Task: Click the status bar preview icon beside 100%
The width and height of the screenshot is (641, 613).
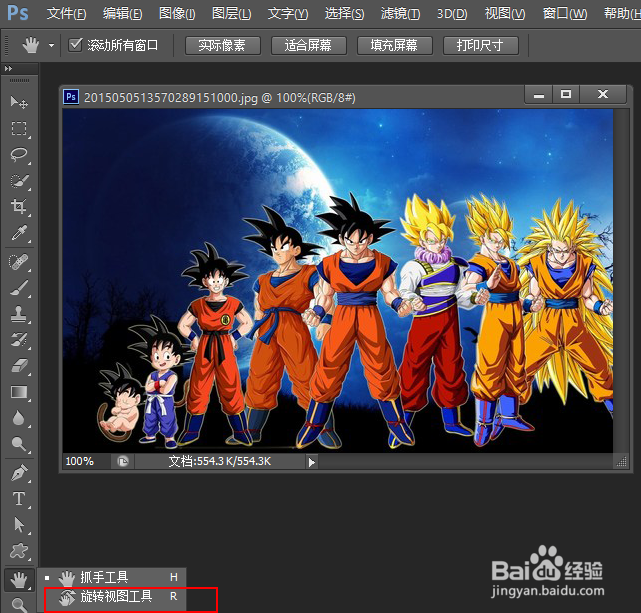Action: click(x=123, y=461)
